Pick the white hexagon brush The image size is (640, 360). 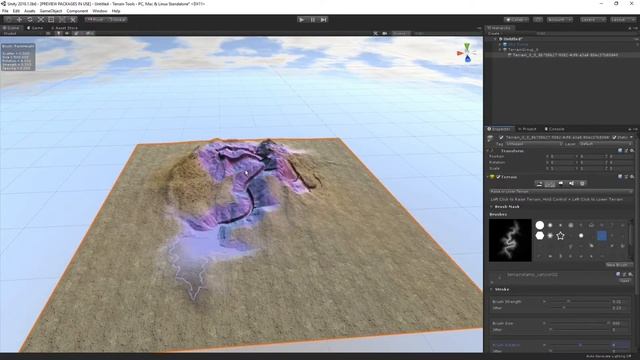(x=540, y=236)
